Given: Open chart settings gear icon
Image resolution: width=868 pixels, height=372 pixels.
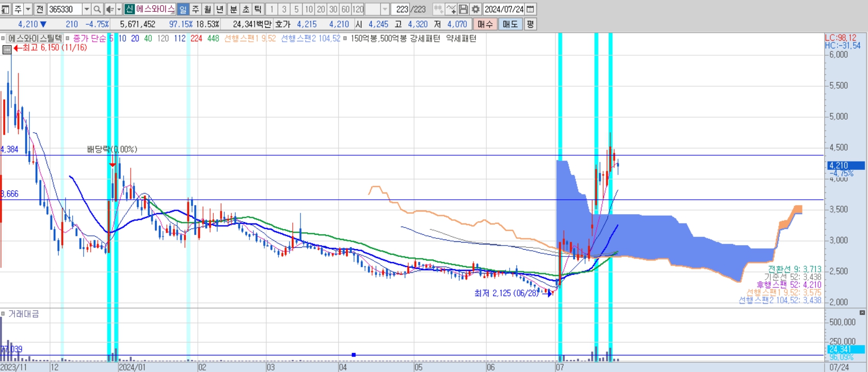Looking at the screenshot, I should tap(476, 9).
